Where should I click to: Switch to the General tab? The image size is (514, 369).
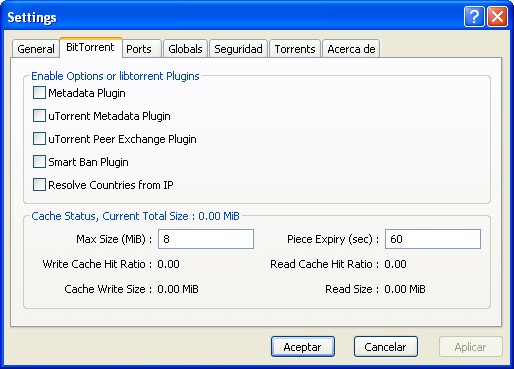(36, 49)
